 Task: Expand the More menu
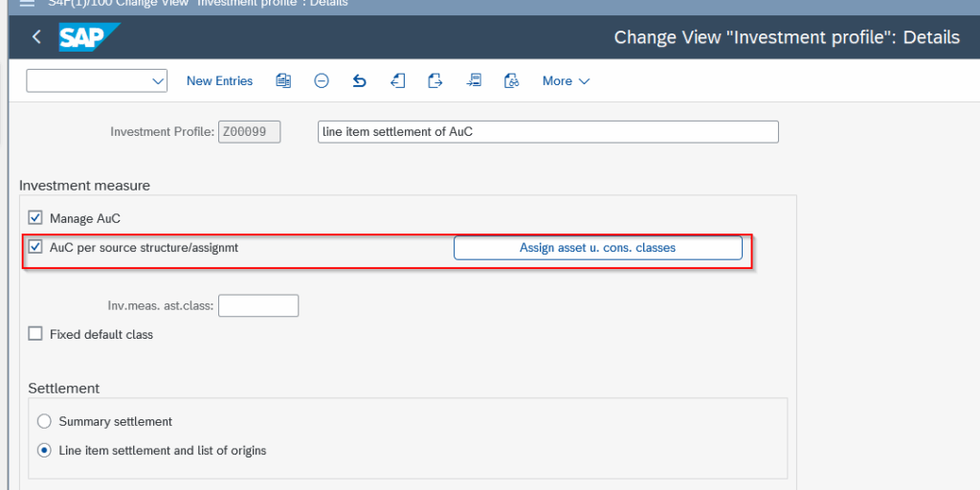coord(566,81)
